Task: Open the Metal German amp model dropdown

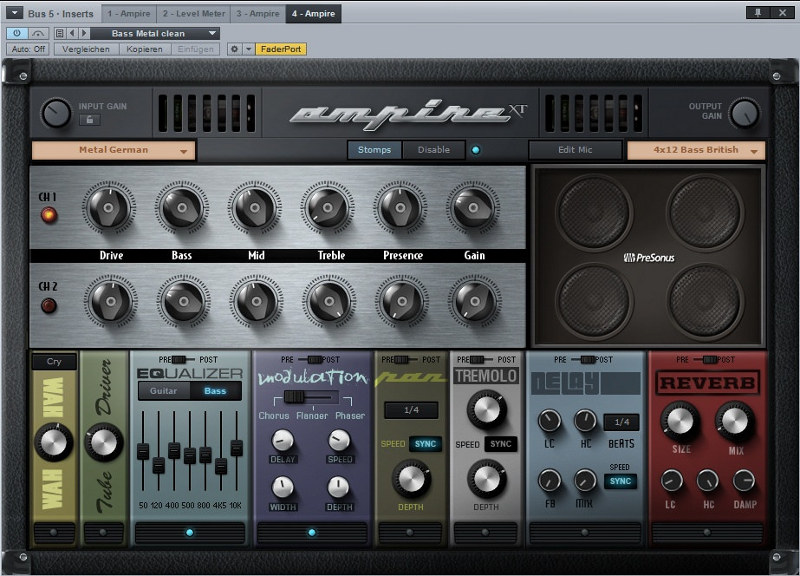Action: 114,151
